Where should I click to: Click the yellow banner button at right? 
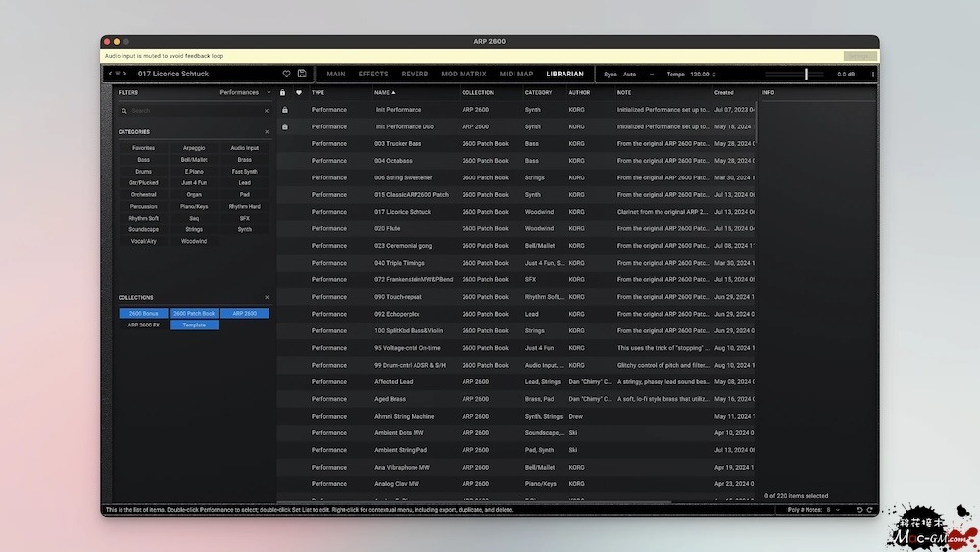pyautogui.click(x=859, y=56)
